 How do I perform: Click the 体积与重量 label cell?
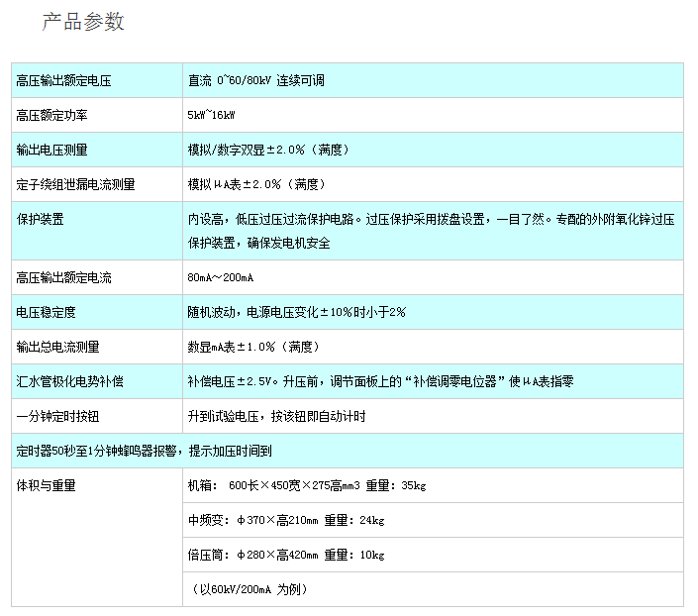[47, 485]
